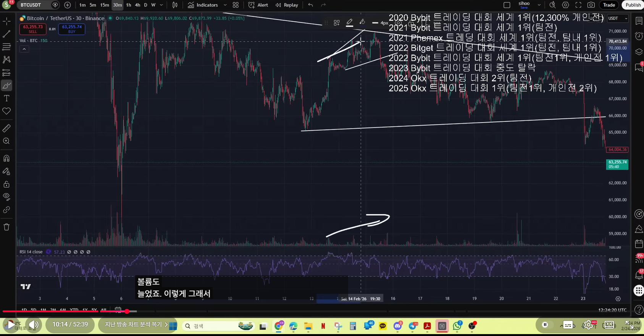Open the object tree layers icon
Image resolution: width=644 pixels, height=336 pixels.
[639, 52]
